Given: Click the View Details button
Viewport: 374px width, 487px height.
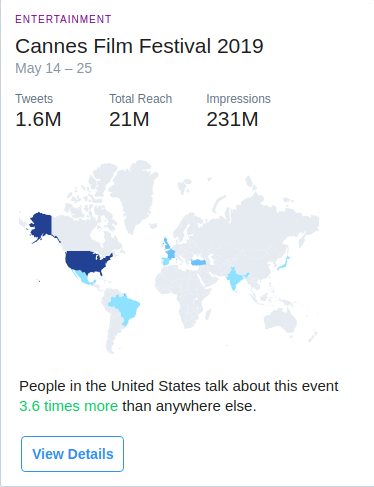Looking at the screenshot, I should [72, 454].
